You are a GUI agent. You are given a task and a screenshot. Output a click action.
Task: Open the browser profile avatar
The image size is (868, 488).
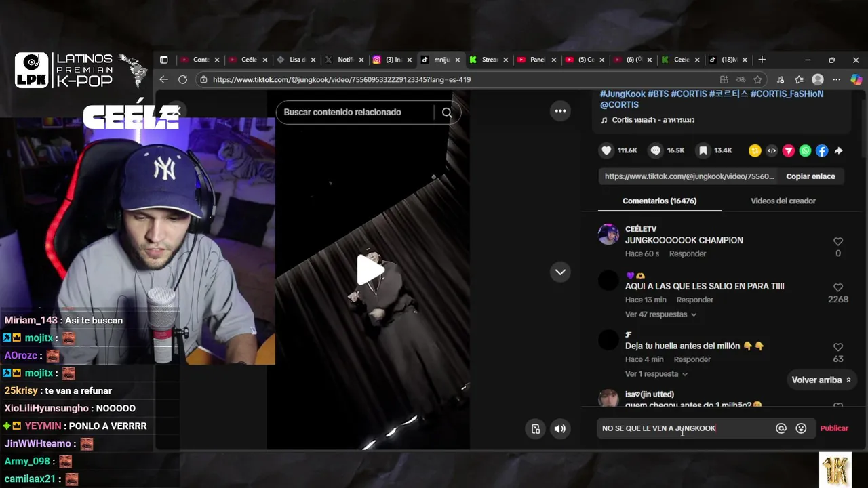point(818,79)
